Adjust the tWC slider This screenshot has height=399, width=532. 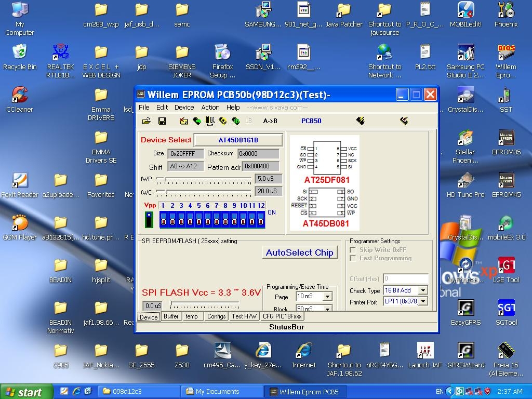coord(204,192)
